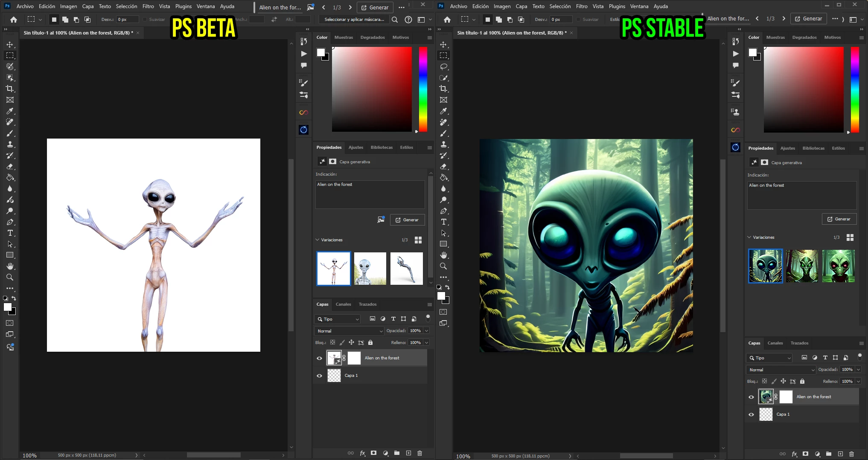
Task: Select the Zoom tool in PS Stable toolbar
Action: tap(443, 266)
